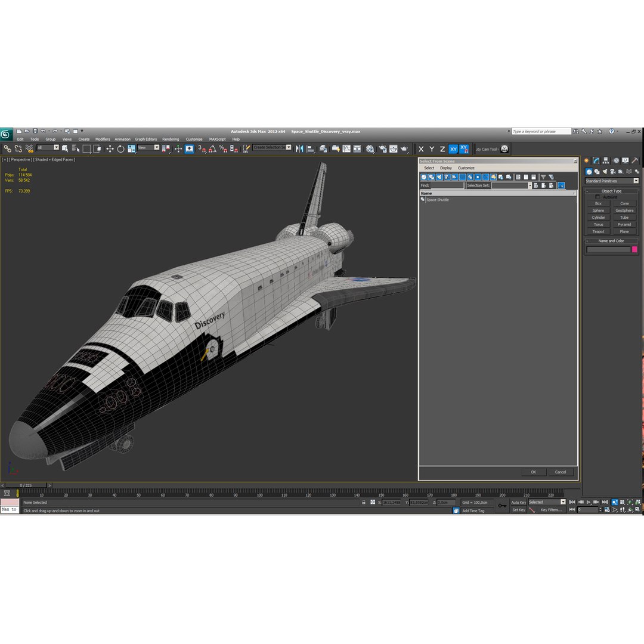Select the Shapes category in Create panel
644x644 pixels.
pyautogui.click(x=597, y=172)
